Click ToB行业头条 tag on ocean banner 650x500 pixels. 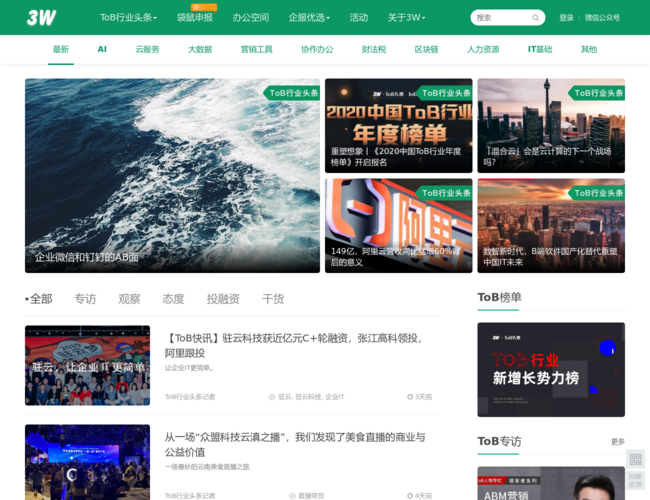[292, 93]
